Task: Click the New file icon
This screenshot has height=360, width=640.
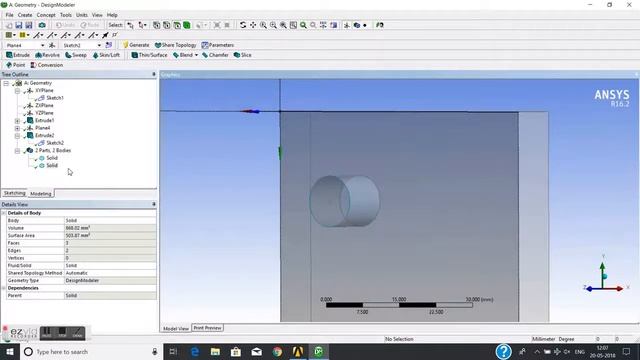Action: coord(9,25)
